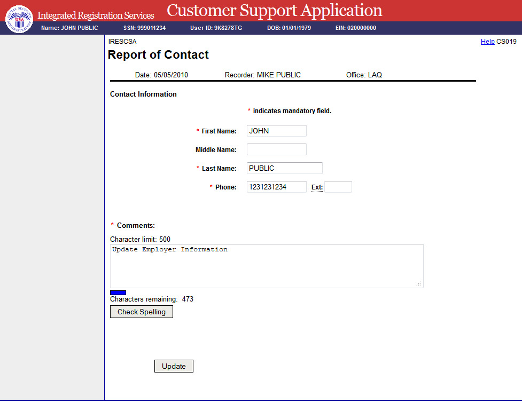Click the Customer Support Application banner title

click(274, 10)
